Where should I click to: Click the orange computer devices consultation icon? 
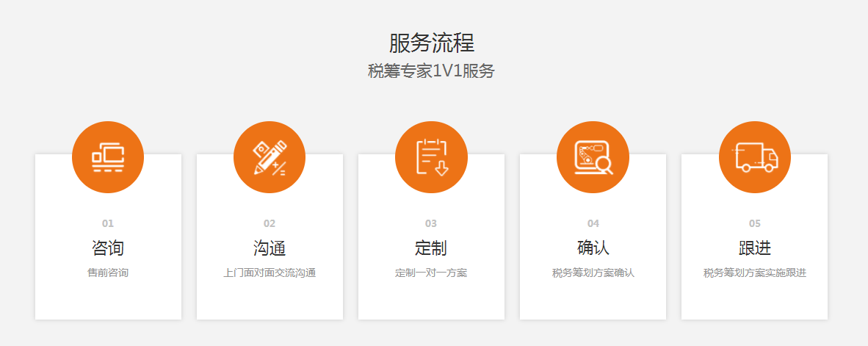(x=108, y=157)
